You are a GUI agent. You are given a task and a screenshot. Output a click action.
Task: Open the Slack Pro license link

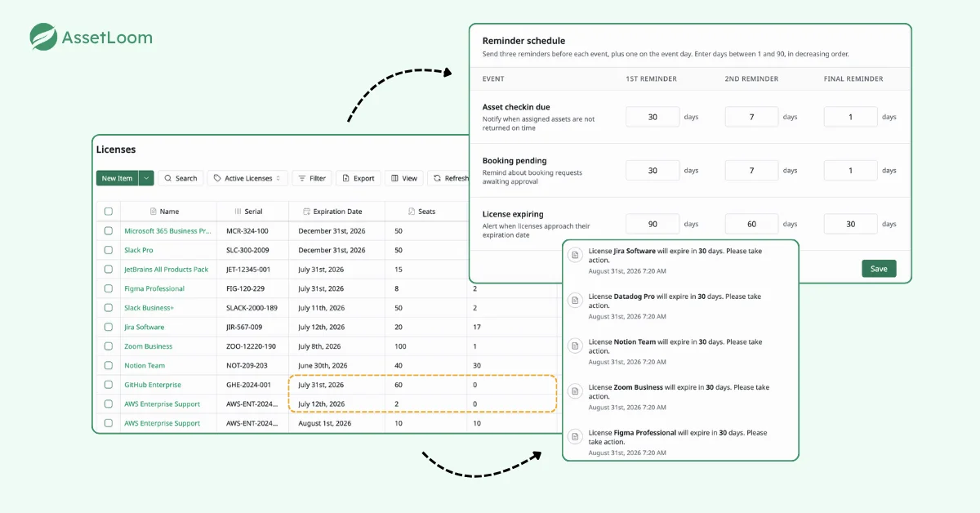pyautogui.click(x=139, y=250)
